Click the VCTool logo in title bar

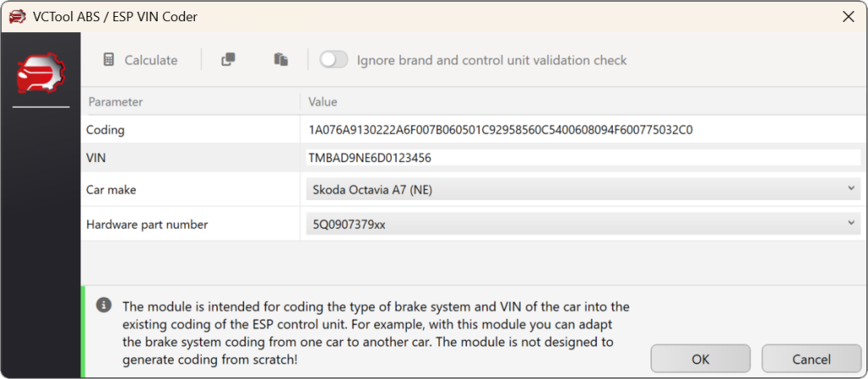click(15, 15)
